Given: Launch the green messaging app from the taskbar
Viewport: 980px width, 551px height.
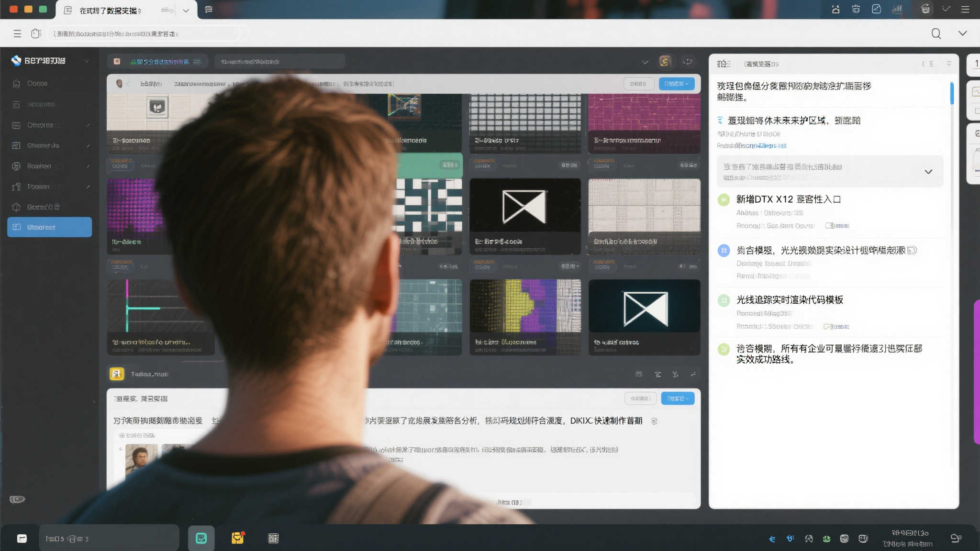Looking at the screenshot, I should [201, 538].
